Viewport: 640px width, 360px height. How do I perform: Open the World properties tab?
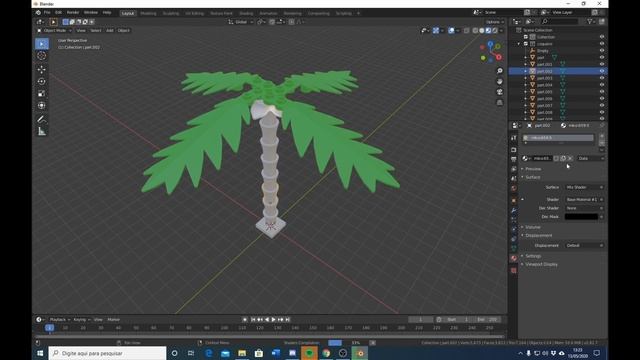[x=513, y=189]
